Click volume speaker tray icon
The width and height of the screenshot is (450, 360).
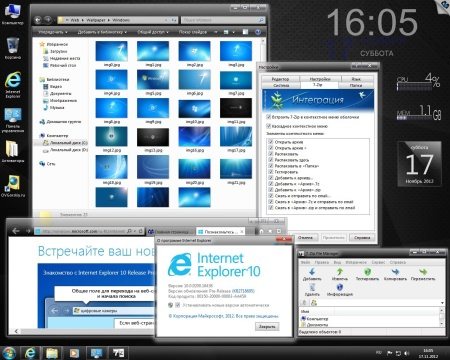[x=407, y=353]
